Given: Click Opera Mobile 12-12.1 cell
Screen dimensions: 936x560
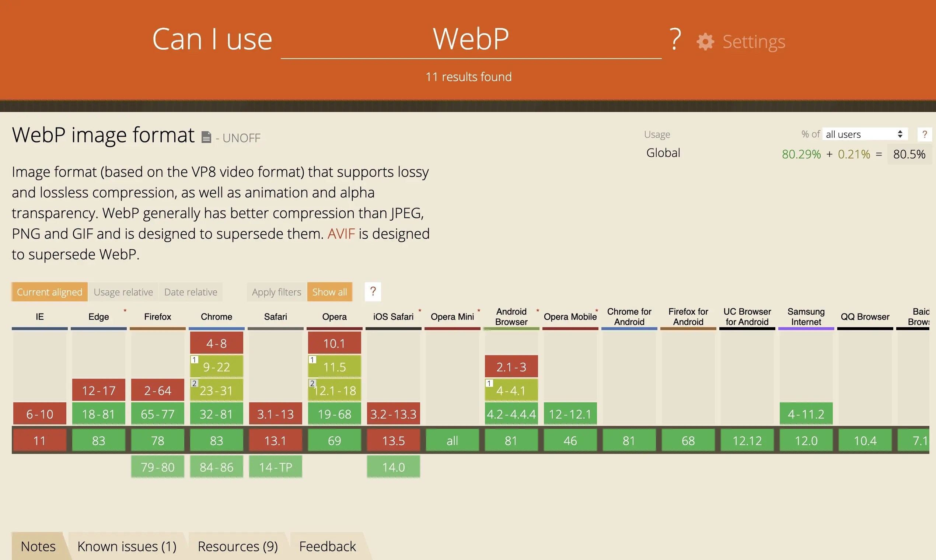Looking at the screenshot, I should click(x=570, y=414).
